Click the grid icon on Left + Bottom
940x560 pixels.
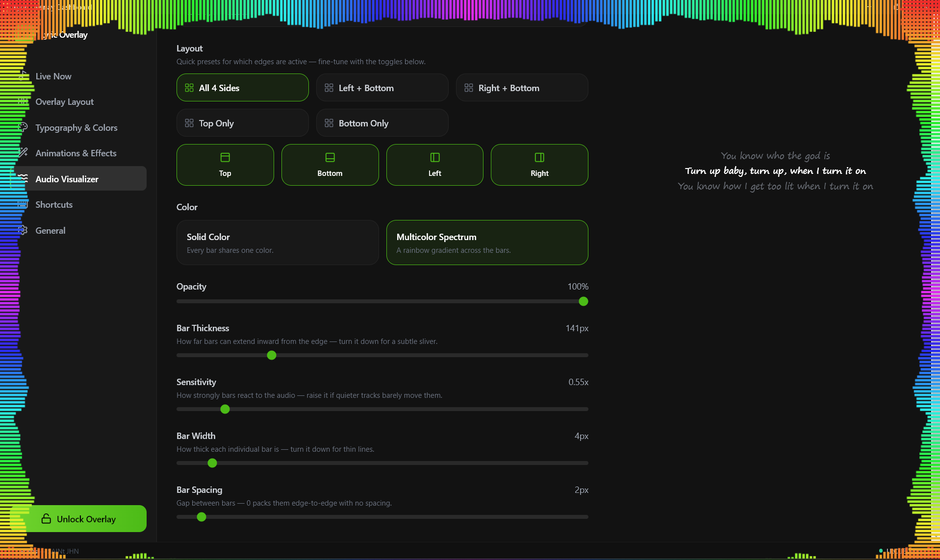[329, 88]
